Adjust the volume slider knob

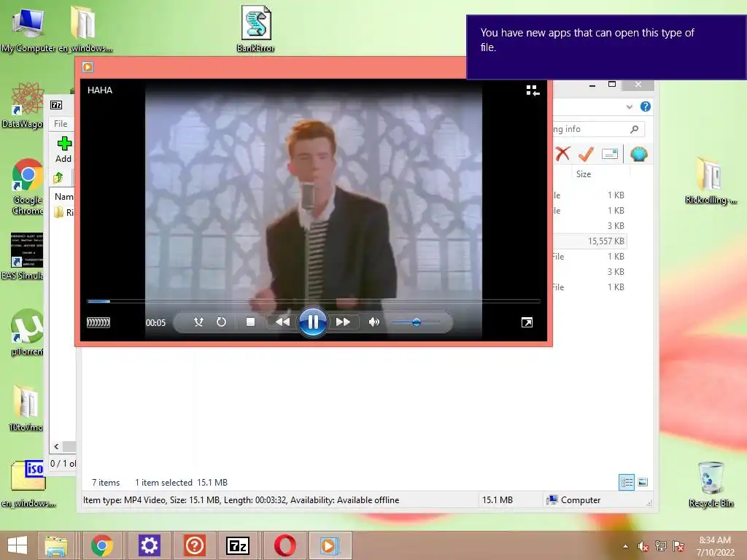[417, 322]
